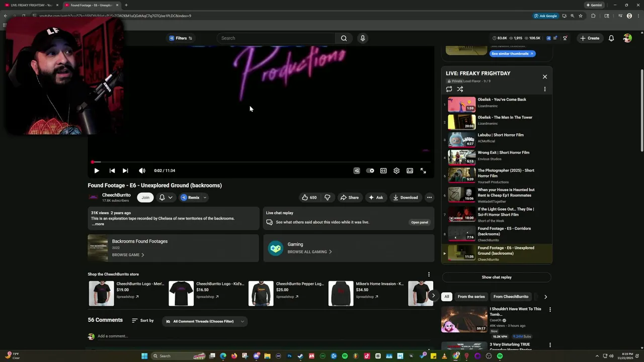The height and width of the screenshot is (362, 644).
Task: Open the Create button
Action: [x=589, y=38]
